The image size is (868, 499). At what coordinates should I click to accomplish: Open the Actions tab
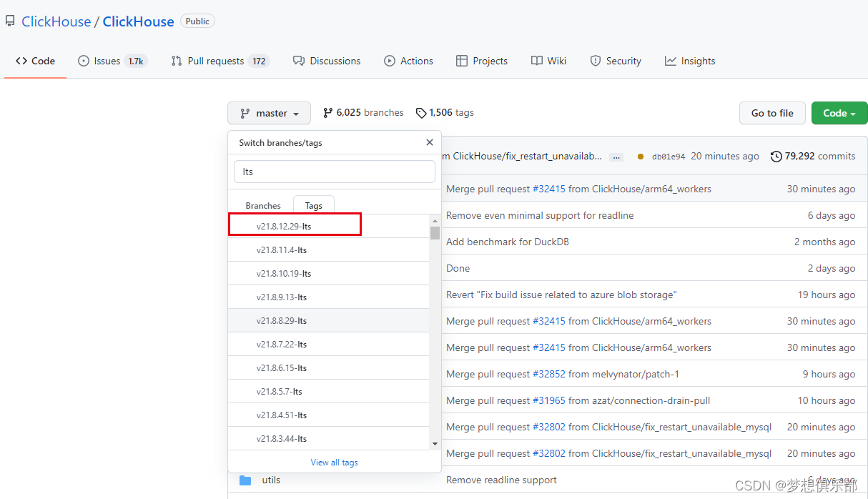pyautogui.click(x=408, y=61)
